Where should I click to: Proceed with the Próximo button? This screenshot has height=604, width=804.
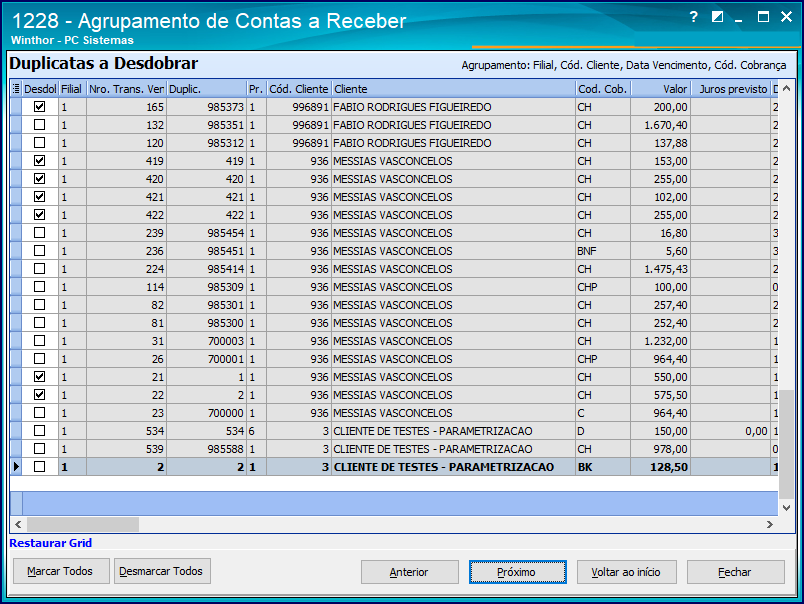[517, 572]
